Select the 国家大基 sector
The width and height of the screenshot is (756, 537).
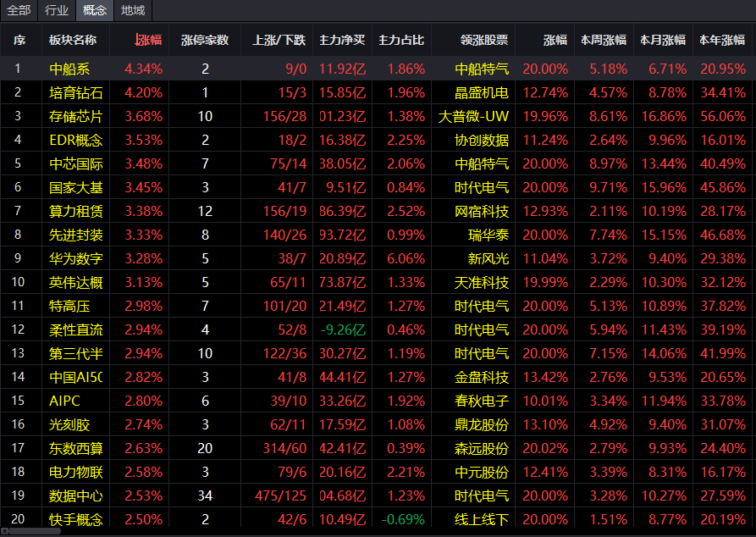(x=75, y=187)
